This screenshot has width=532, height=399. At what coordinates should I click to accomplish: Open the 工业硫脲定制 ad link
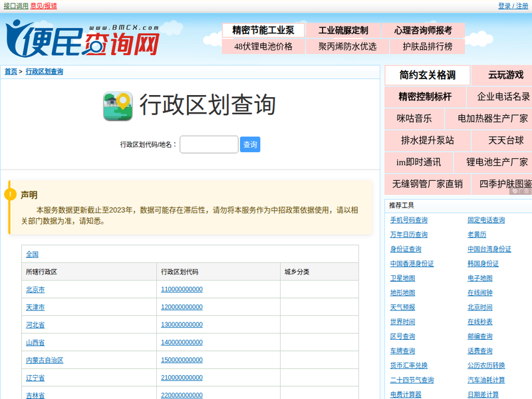pyautogui.click(x=343, y=30)
